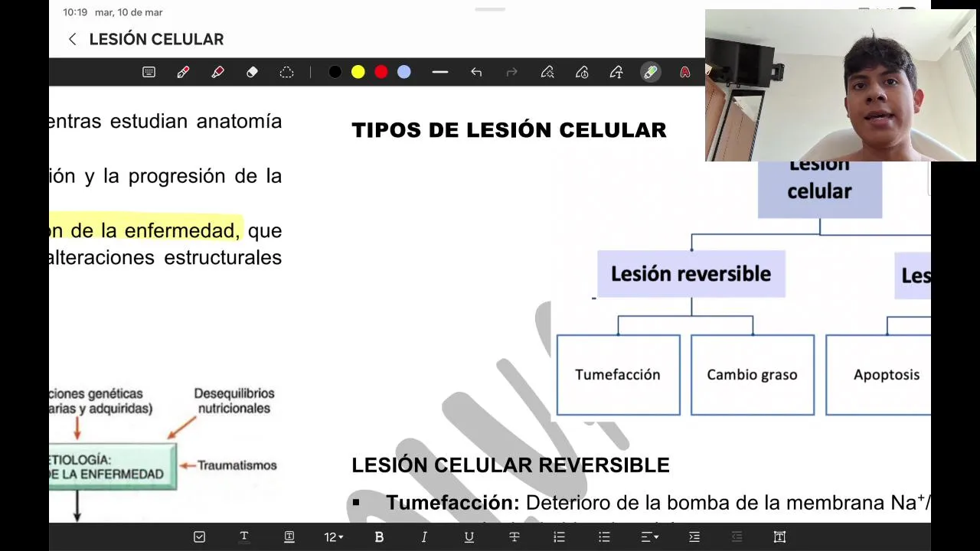The width and height of the screenshot is (980, 551).
Task: Click the 'LESIÓN CELULAR REVERSIBLE' heading
Action: click(511, 465)
